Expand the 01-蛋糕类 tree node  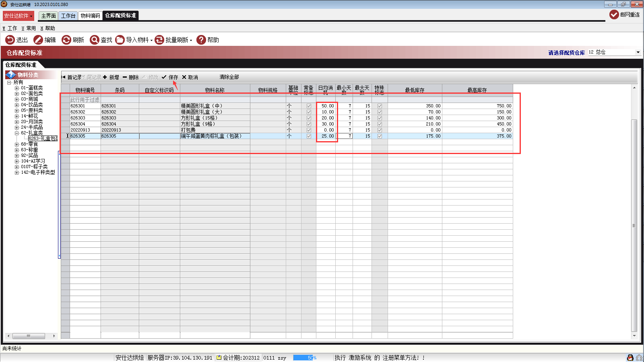pyautogui.click(x=17, y=88)
